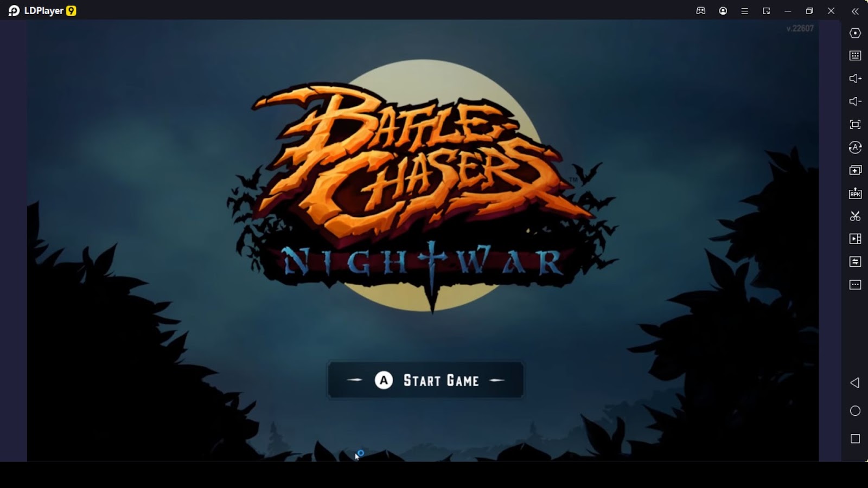This screenshot has height=488, width=868.
Task: Open user account icon in title bar
Action: point(723,11)
